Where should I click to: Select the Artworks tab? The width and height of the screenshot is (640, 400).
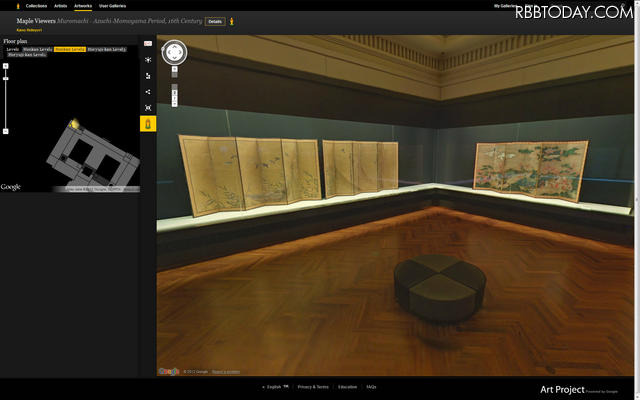[83, 6]
